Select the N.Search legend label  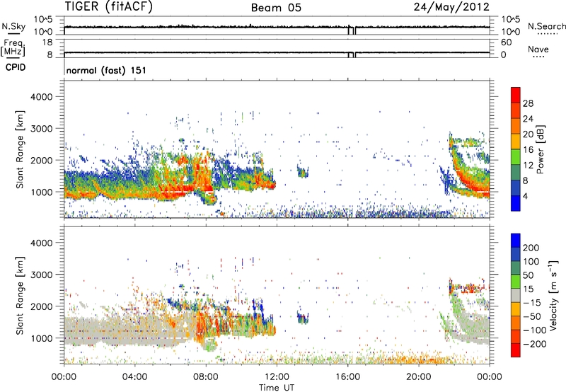tap(546, 26)
